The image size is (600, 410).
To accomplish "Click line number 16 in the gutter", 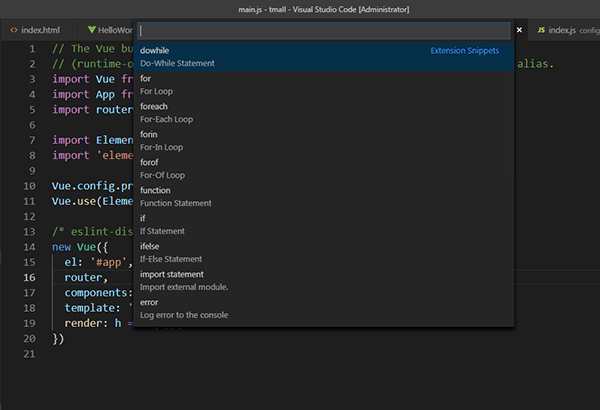I will 27,277.
